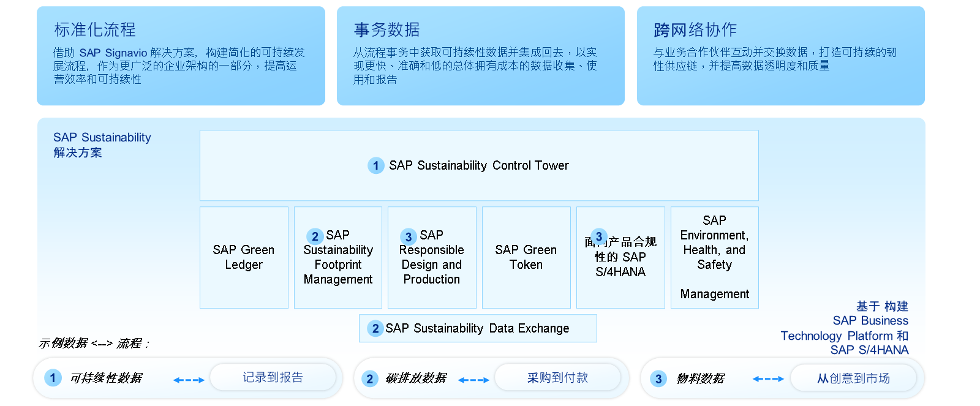Click the 从创意到市场 process pill

click(853, 378)
